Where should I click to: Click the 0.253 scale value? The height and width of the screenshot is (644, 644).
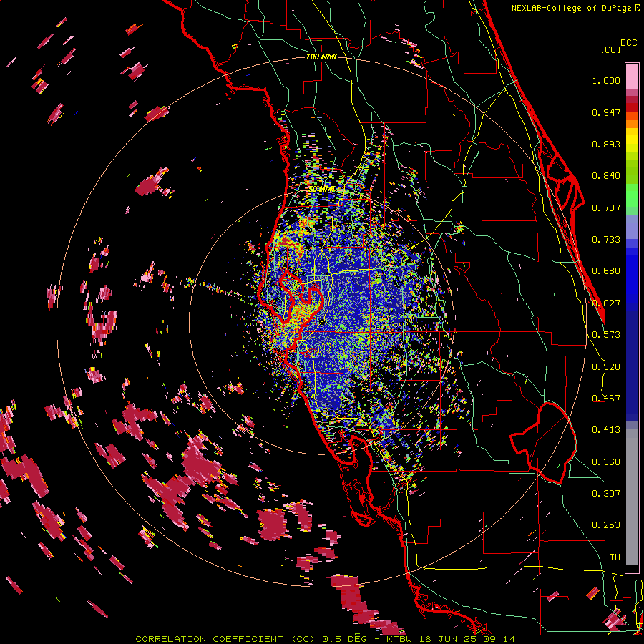coord(606,525)
